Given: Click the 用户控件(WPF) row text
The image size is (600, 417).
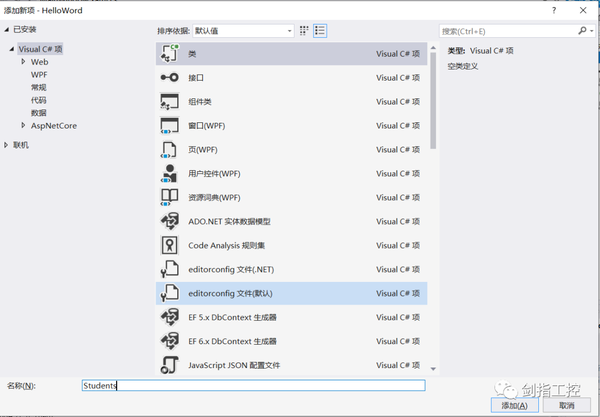Looking at the screenshot, I should pos(214,174).
